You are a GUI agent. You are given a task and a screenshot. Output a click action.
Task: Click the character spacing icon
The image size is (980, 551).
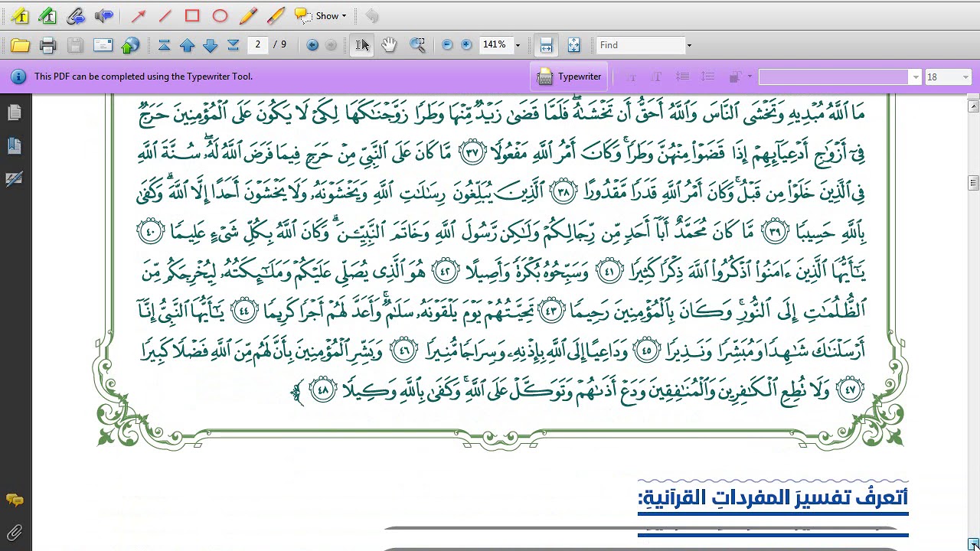[682, 77]
